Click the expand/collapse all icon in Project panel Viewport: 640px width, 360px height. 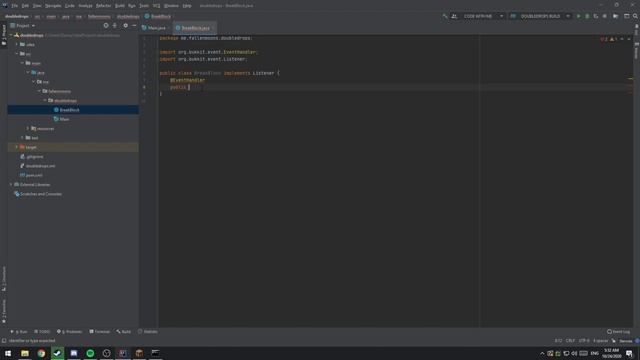pyautogui.click(x=115, y=25)
